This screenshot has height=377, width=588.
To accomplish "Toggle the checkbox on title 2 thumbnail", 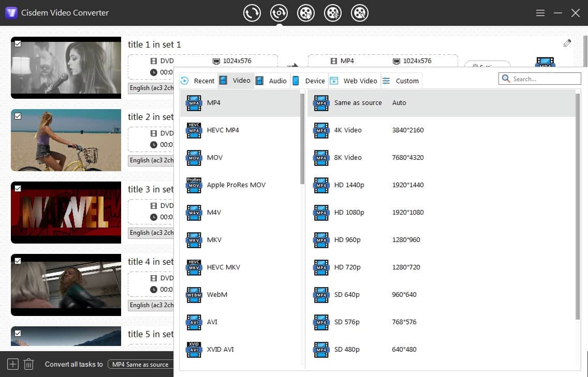I will (18, 116).
